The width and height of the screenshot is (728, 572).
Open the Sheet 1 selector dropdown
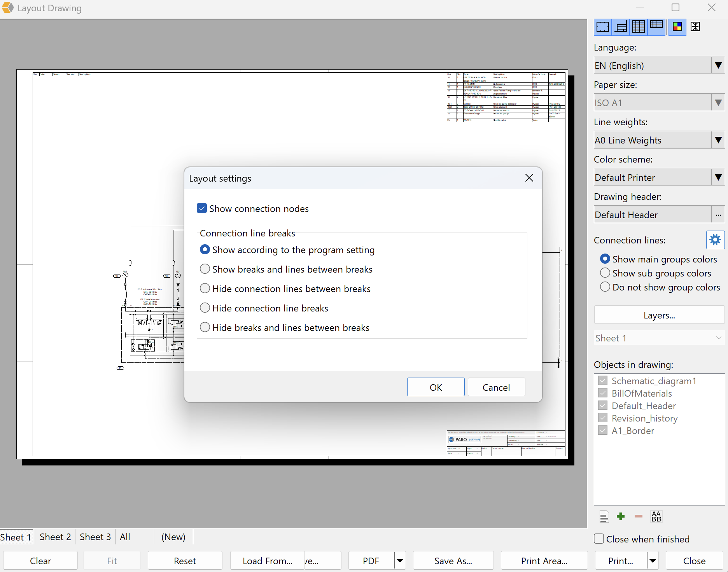[x=659, y=338]
